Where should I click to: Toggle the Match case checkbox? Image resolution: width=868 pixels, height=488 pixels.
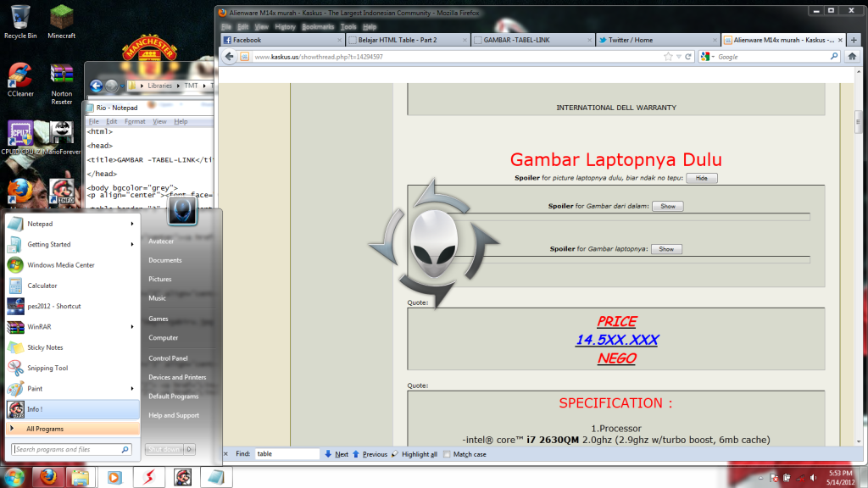(447, 454)
